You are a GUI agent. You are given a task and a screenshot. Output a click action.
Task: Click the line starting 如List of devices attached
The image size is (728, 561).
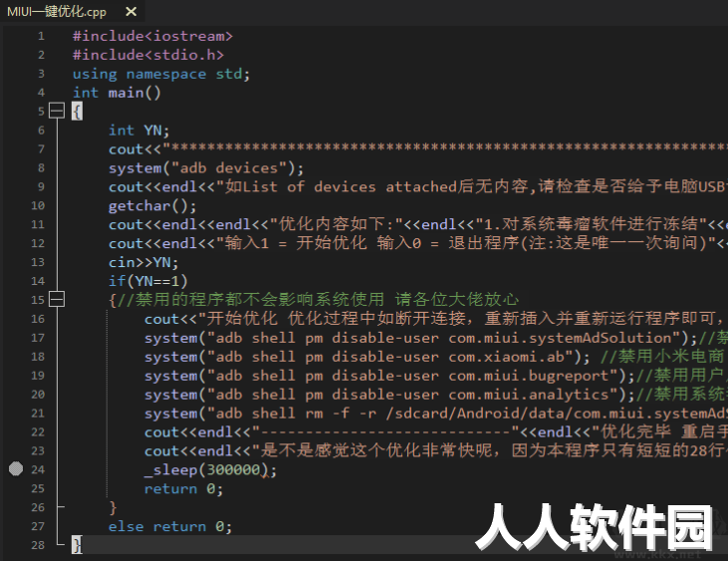point(418,186)
